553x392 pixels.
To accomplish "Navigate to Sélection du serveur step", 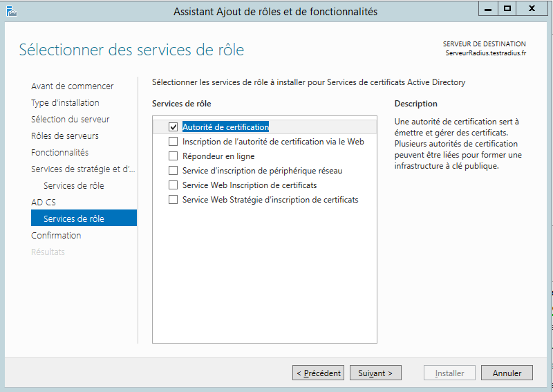I will pyautogui.click(x=71, y=120).
